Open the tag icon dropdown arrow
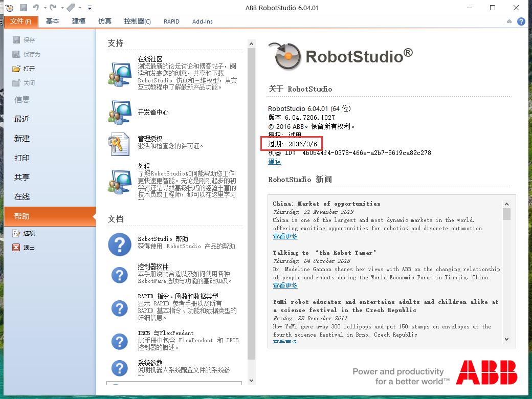This screenshot has height=399, width=532. point(80,8)
